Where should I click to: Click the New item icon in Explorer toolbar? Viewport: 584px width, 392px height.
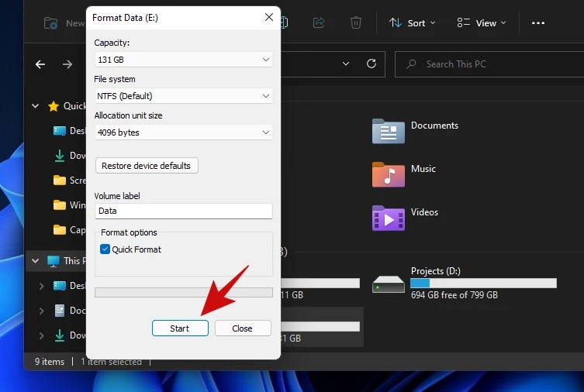50,23
